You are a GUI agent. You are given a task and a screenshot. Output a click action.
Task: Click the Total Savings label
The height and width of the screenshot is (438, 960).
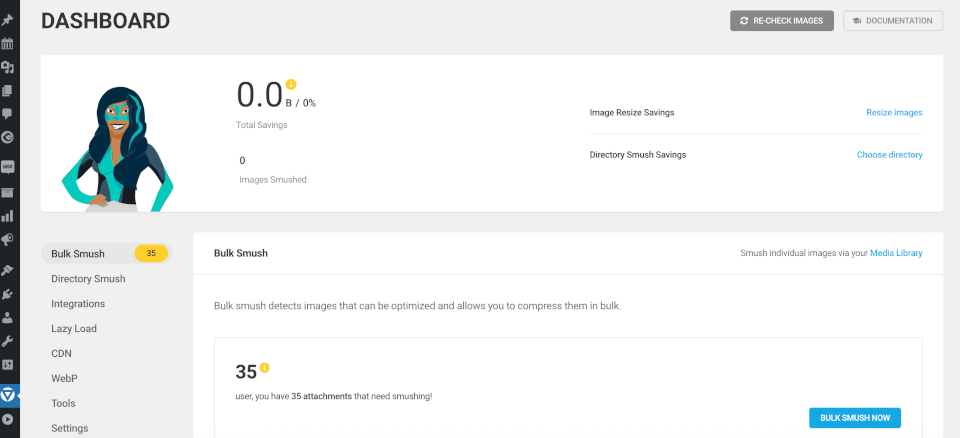[261, 125]
